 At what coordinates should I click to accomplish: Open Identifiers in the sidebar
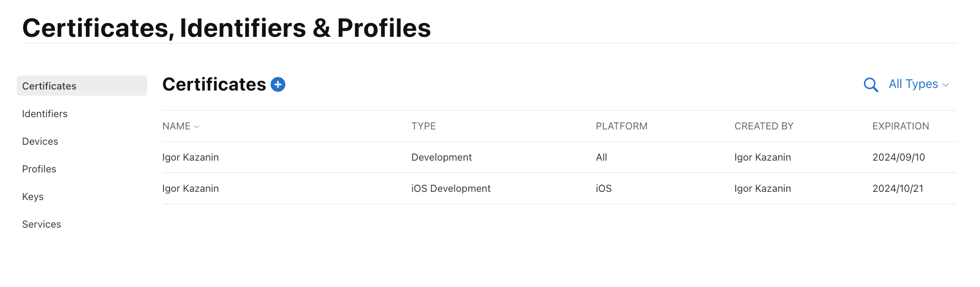pos(45,114)
